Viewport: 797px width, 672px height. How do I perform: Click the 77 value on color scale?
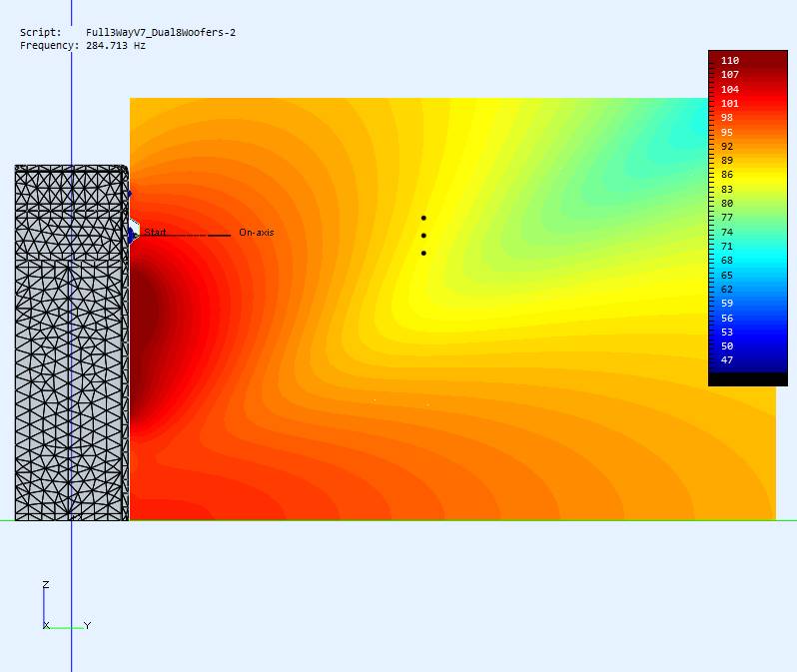coord(727,218)
